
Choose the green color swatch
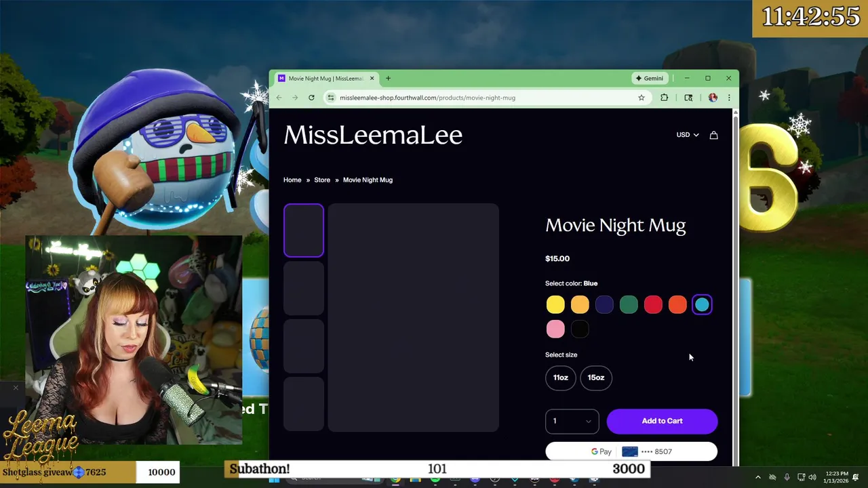(629, 305)
